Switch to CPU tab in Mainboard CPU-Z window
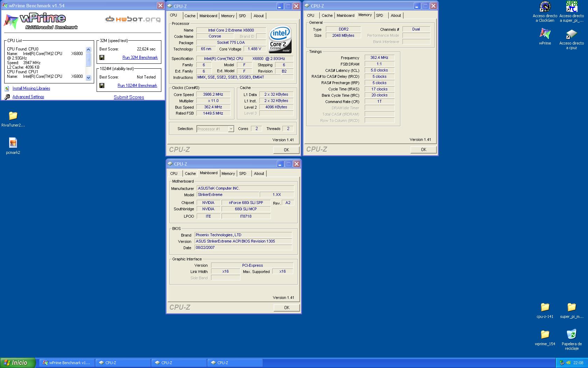 point(174,173)
